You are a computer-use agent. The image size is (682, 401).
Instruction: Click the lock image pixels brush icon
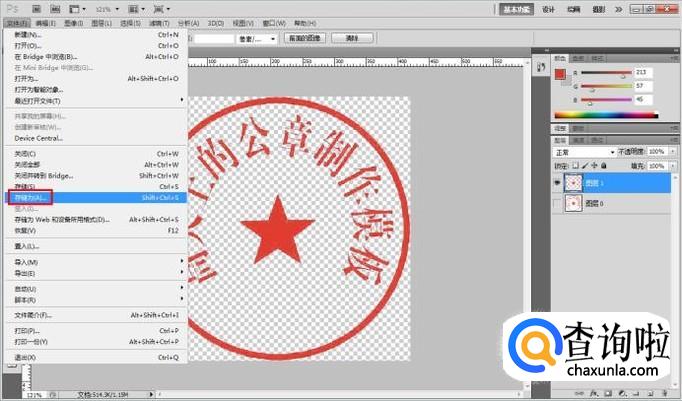pyautogui.click(x=585, y=164)
